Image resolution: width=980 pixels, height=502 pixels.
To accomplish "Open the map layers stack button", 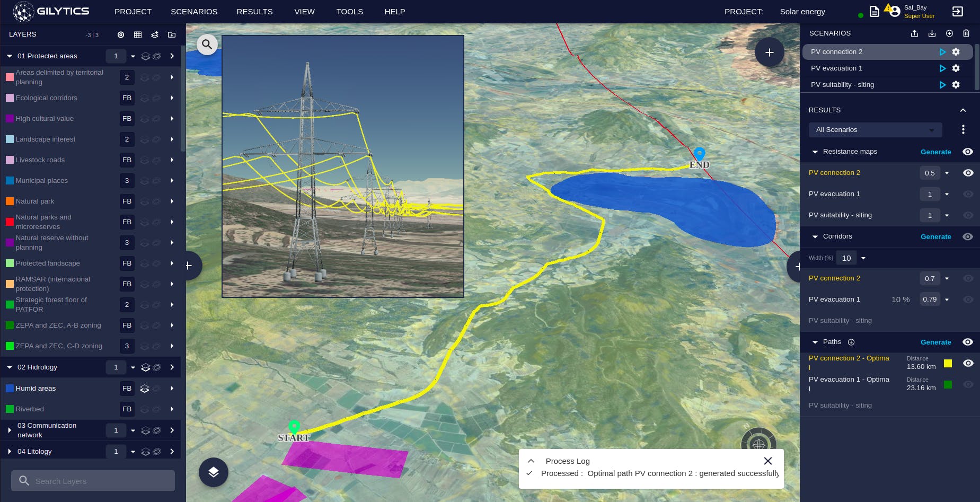I will point(214,472).
